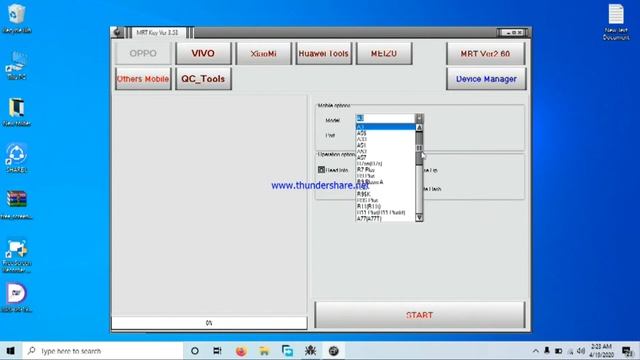The height and width of the screenshot is (360, 640).
Task: Switch to the MEIZU tab
Action: [384, 53]
